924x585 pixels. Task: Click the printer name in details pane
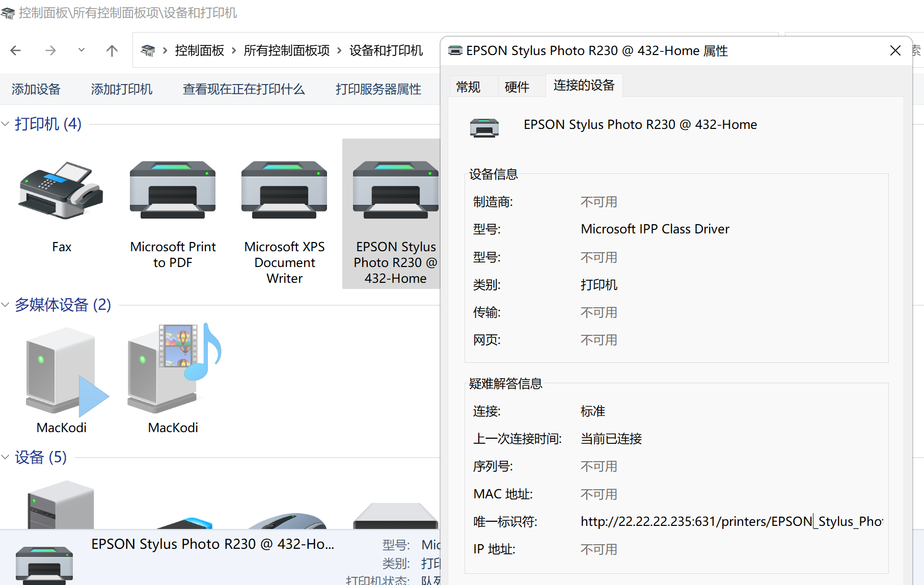coord(213,544)
